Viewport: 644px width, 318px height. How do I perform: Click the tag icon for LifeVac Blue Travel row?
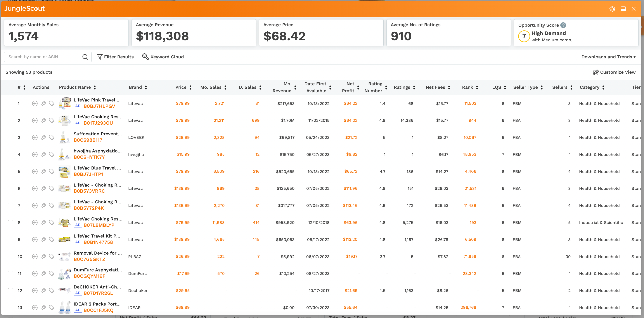(x=52, y=171)
